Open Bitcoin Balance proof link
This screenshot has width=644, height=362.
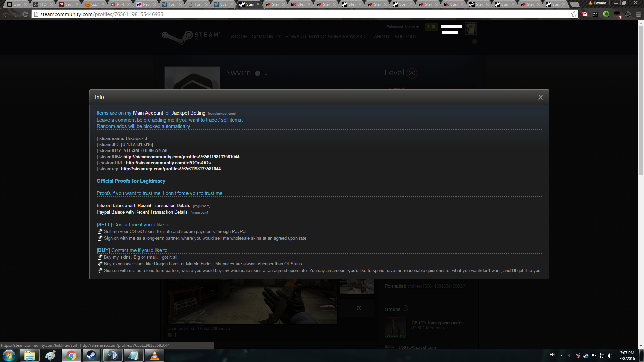(x=143, y=206)
